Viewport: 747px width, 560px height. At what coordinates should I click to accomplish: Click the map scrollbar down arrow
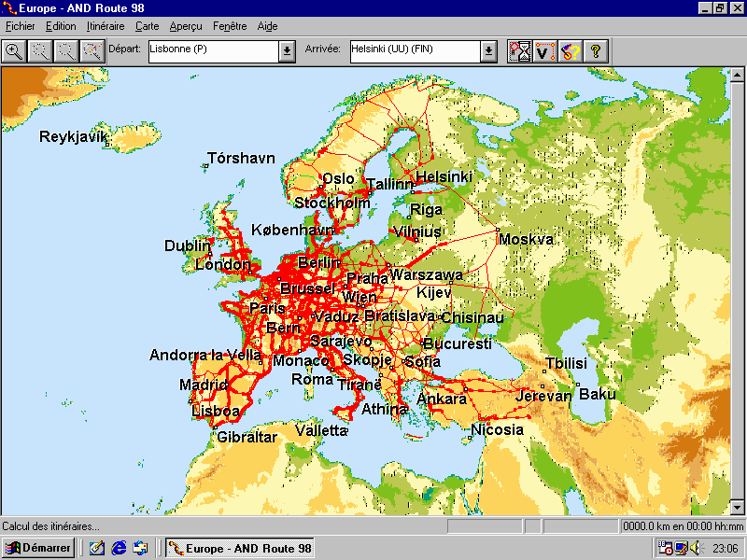(737, 506)
